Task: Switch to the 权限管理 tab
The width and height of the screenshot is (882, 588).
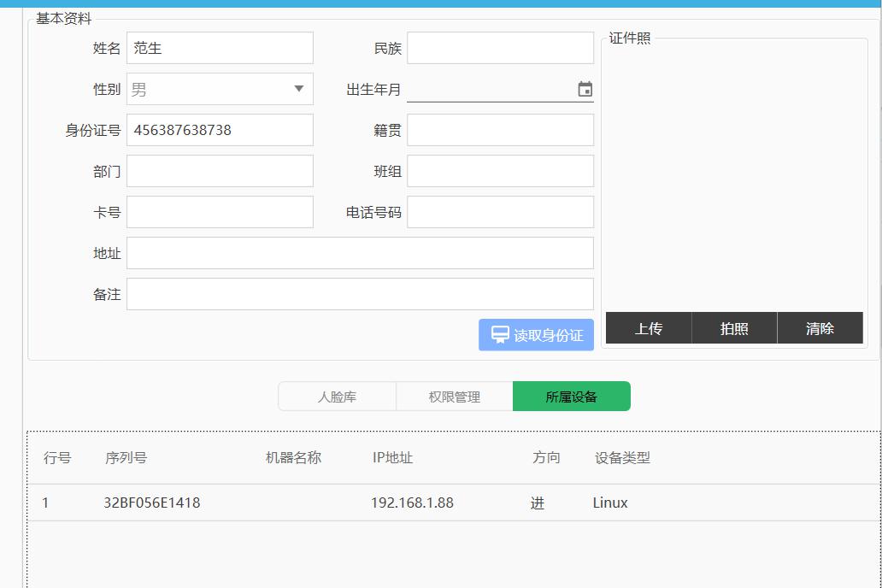Action: (x=454, y=397)
